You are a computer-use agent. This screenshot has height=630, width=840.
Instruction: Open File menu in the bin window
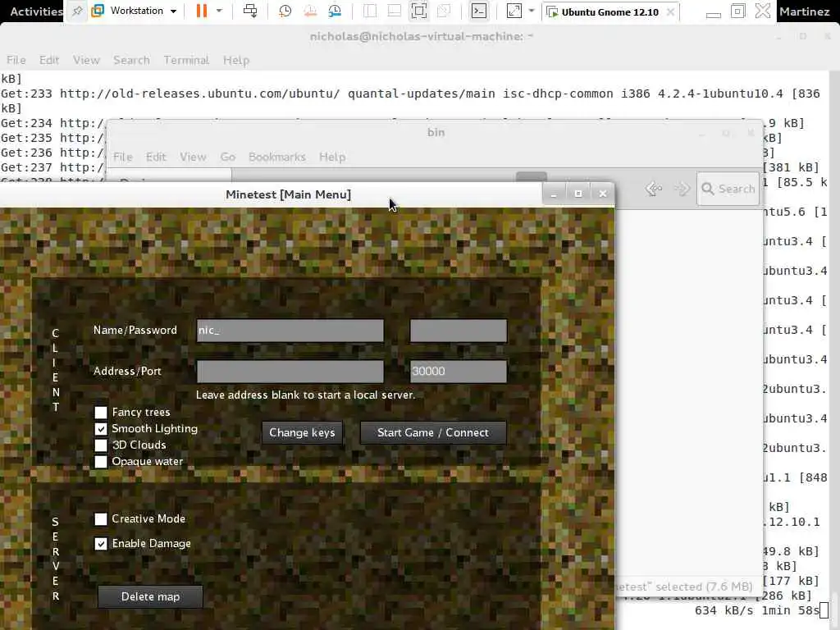pos(123,157)
